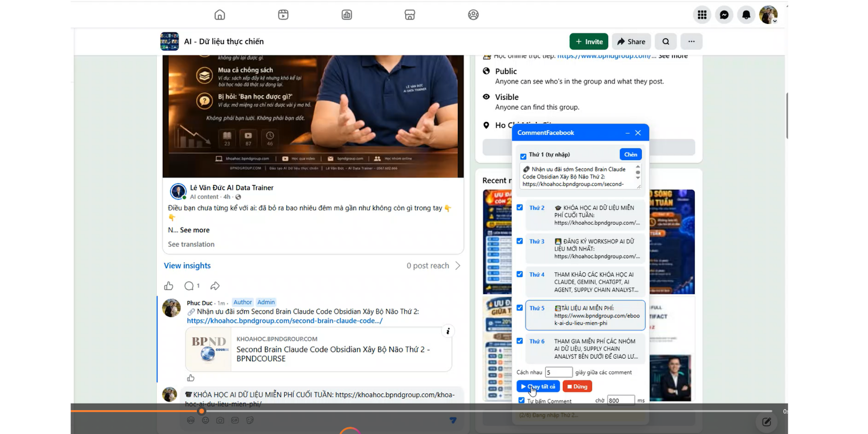Viewport: 868px width, 434px height.
Task: Click the Author badge on comment
Action: [242, 302]
